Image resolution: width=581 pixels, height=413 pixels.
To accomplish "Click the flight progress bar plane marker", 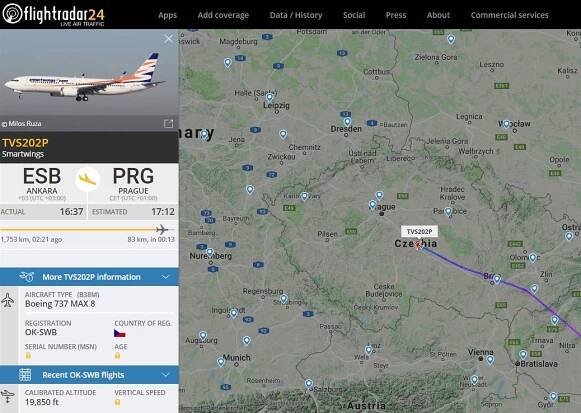I will click(162, 230).
